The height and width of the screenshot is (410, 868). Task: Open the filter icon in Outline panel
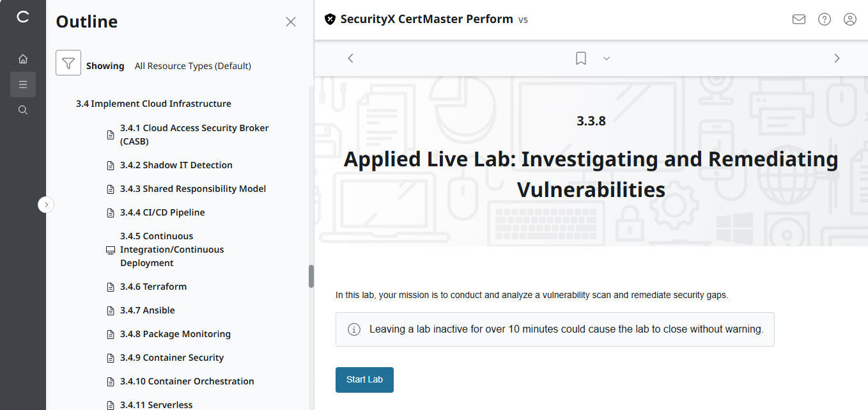(68, 63)
